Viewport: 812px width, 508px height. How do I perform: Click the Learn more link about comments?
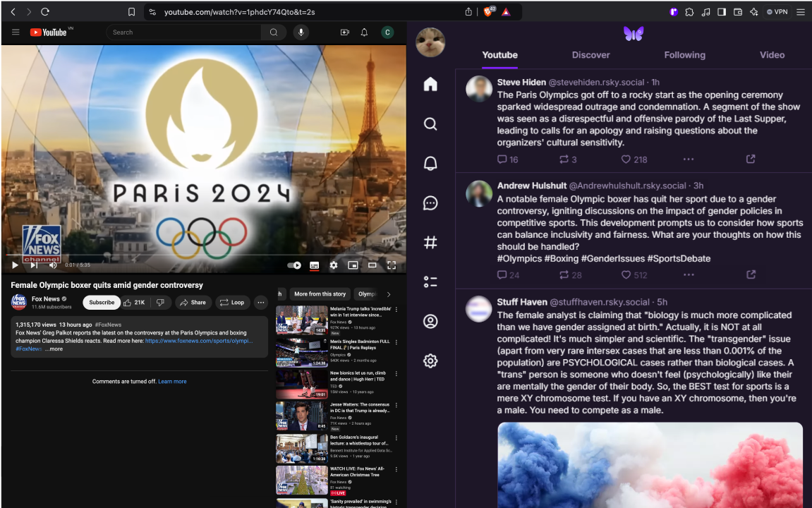coord(172,382)
